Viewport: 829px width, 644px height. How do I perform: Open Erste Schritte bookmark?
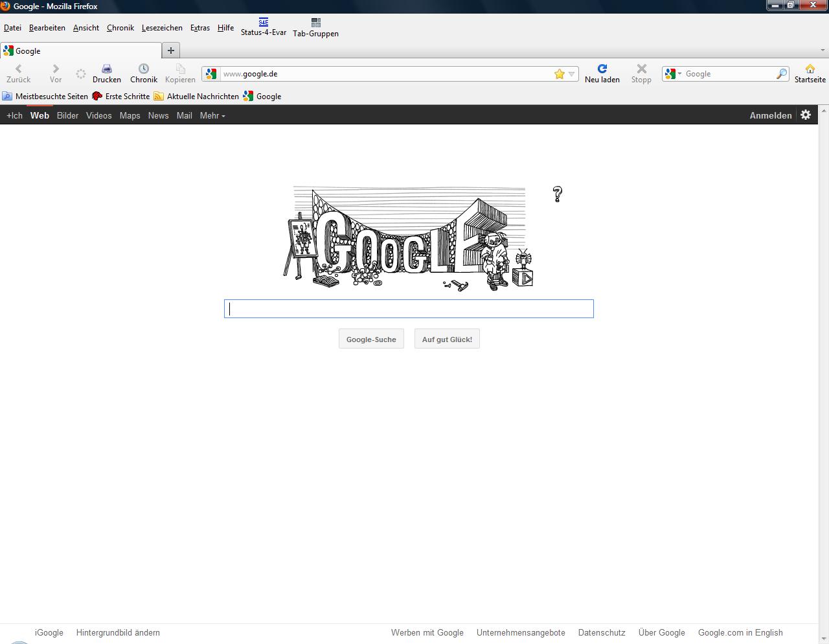(x=121, y=96)
